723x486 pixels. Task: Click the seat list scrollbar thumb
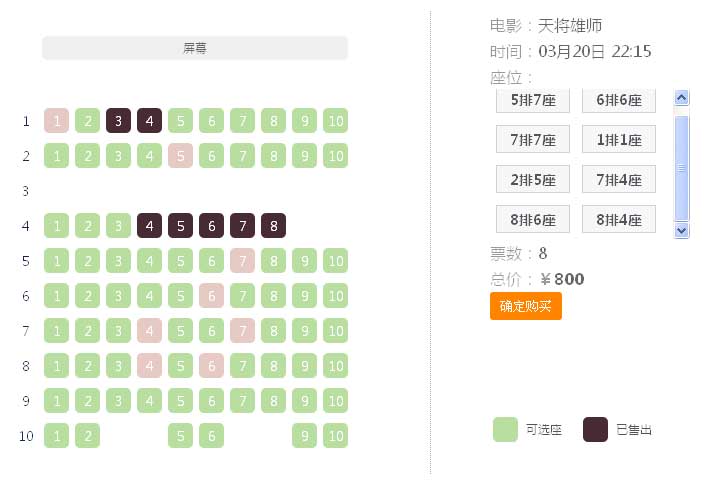point(682,165)
